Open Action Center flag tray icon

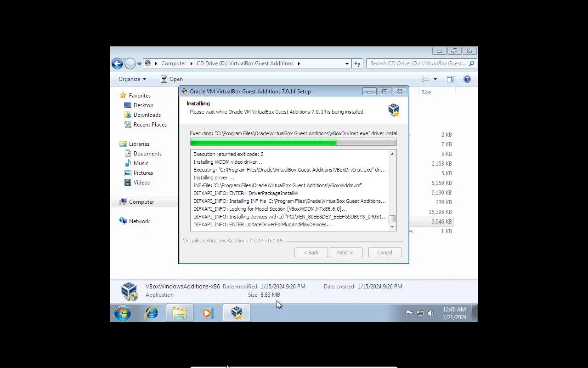pyautogui.click(x=409, y=313)
